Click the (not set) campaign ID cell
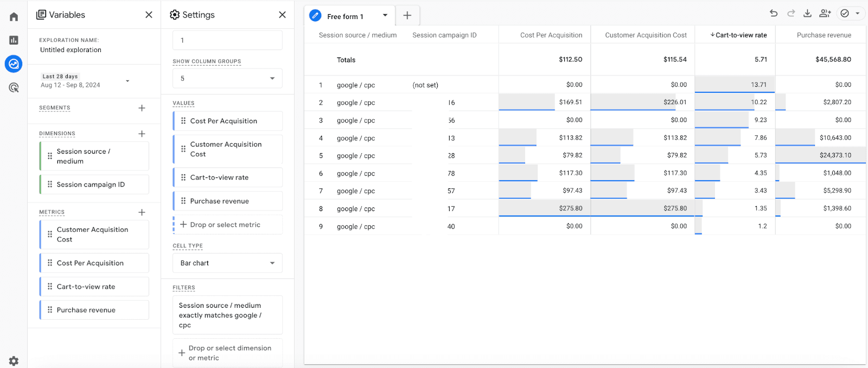This screenshot has height=368, width=868. pyautogui.click(x=425, y=85)
